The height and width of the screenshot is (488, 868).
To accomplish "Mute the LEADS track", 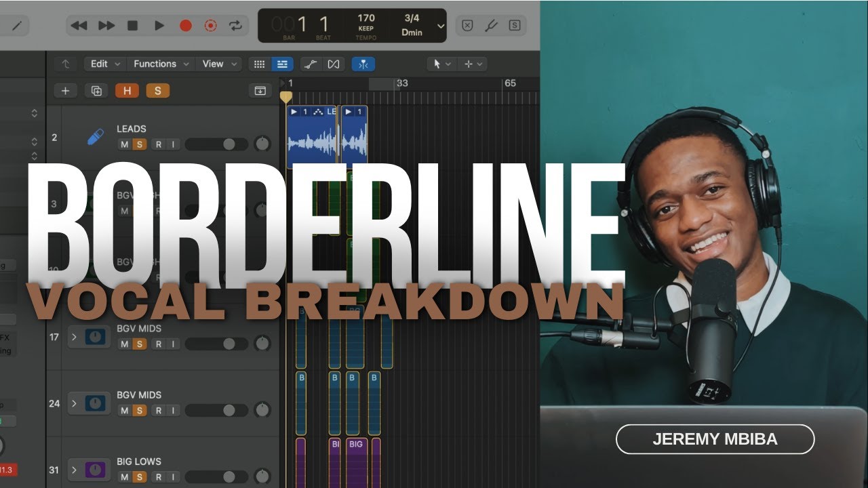I will click(124, 144).
